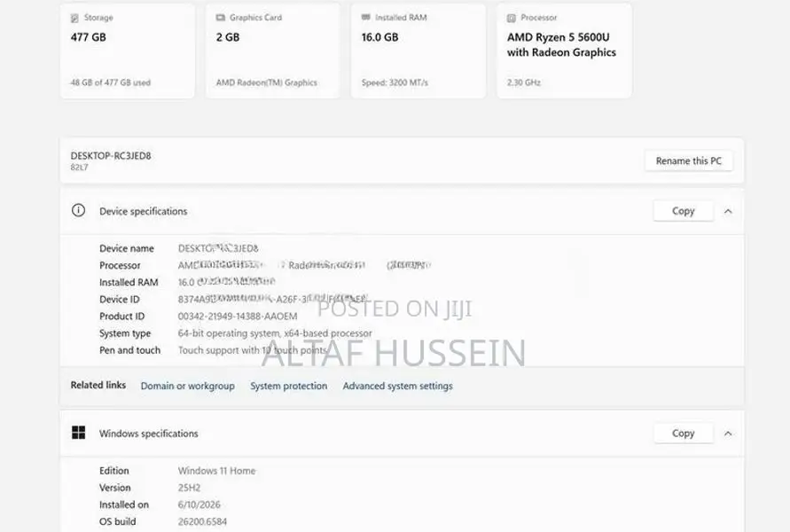The height and width of the screenshot is (532, 790).
Task: Select the Product ID value 00342-21949-14388-AAOEM
Action: (x=238, y=317)
